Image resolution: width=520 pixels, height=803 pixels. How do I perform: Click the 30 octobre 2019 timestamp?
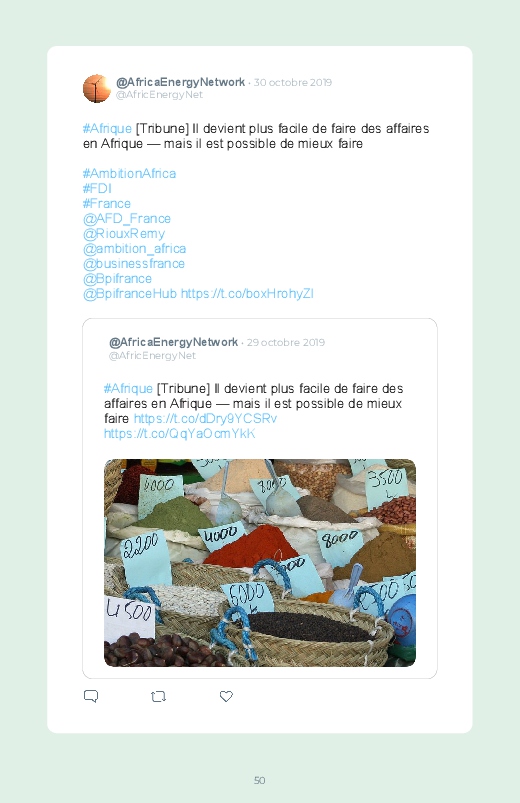[x=293, y=82]
